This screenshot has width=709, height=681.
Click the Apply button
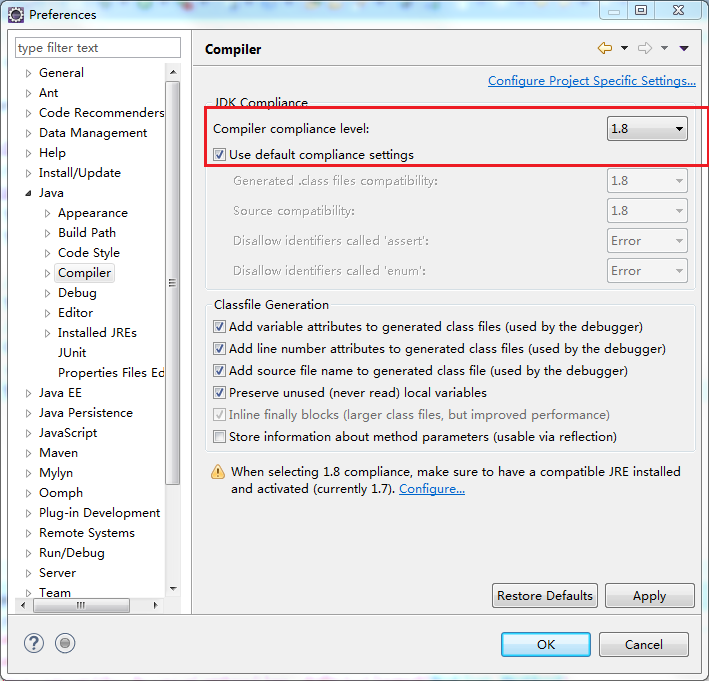click(649, 596)
